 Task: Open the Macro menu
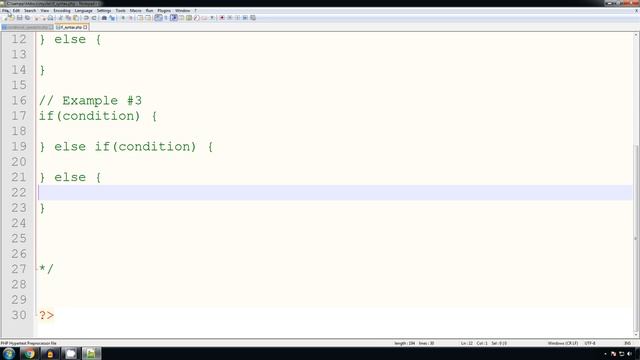click(x=136, y=11)
